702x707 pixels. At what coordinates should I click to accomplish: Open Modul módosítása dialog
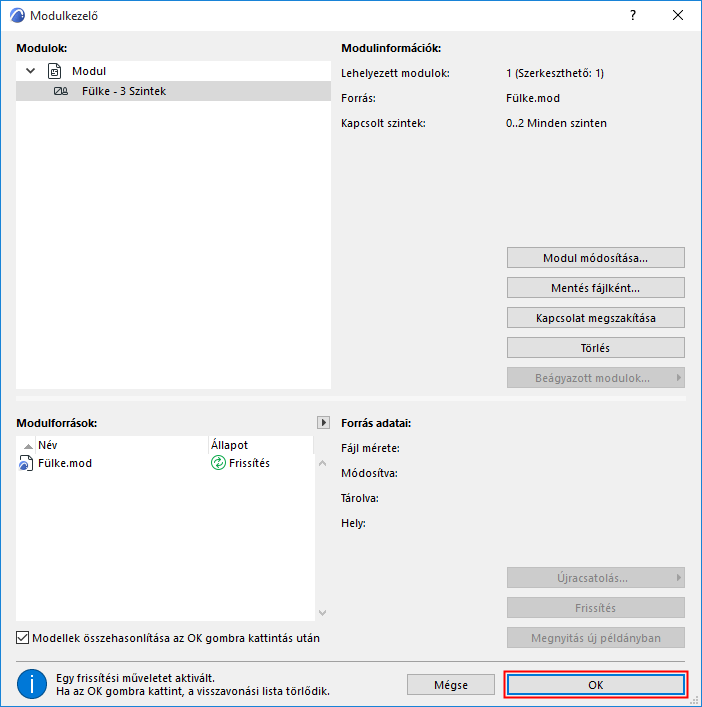coord(595,258)
